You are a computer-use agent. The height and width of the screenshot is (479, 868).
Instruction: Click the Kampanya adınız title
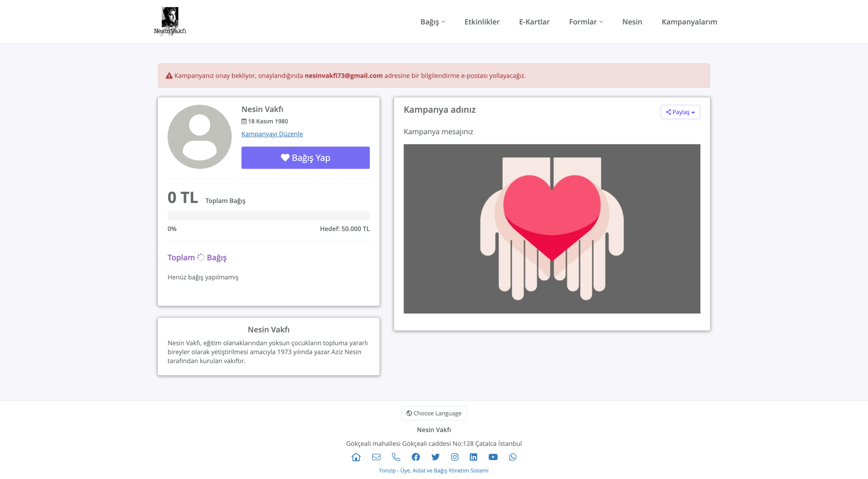(x=439, y=110)
